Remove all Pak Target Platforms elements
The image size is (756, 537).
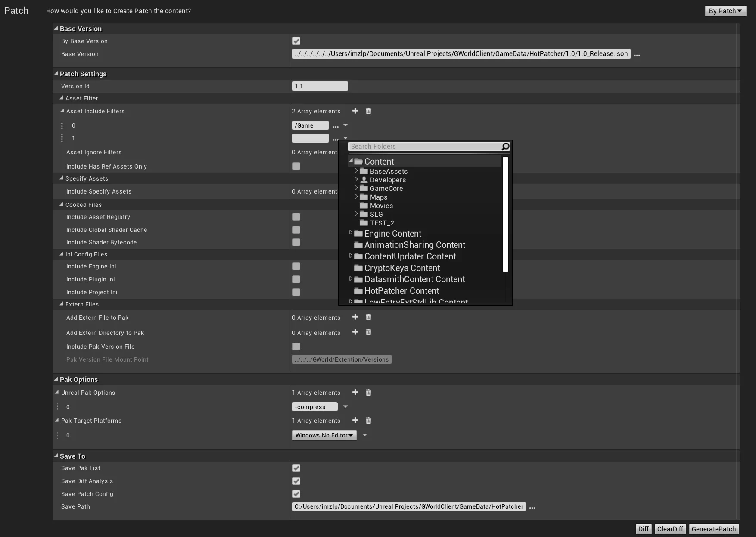[x=368, y=421]
